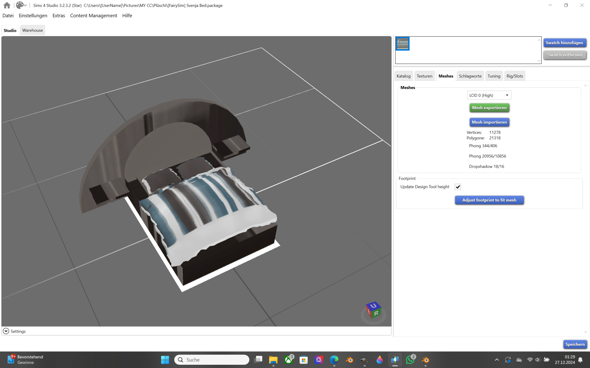Open the Katalog tab

tap(403, 76)
